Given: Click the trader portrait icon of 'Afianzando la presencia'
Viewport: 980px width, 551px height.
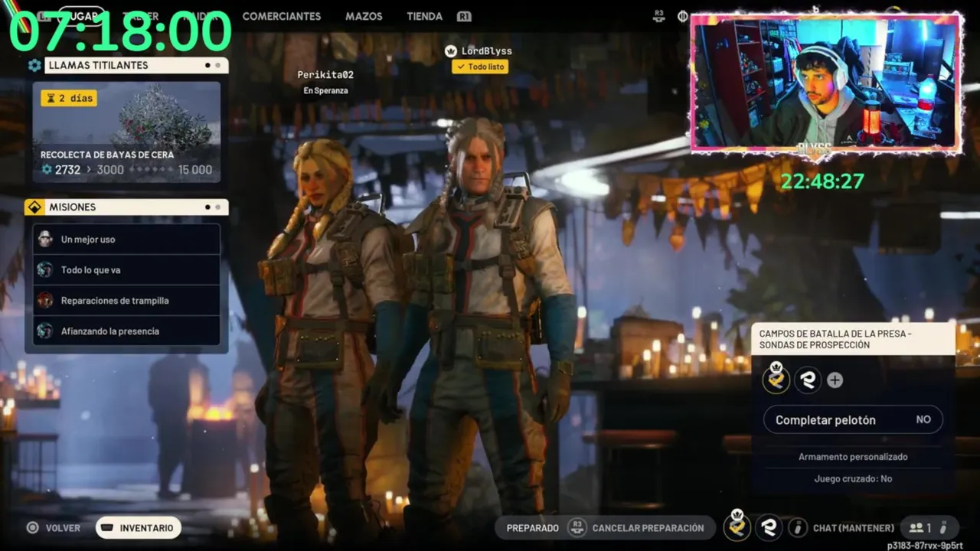Looking at the screenshot, I should [x=45, y=331].
